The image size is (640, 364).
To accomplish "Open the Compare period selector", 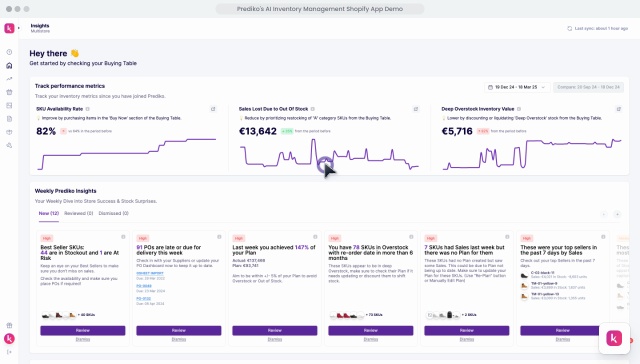I will point(588,87).
